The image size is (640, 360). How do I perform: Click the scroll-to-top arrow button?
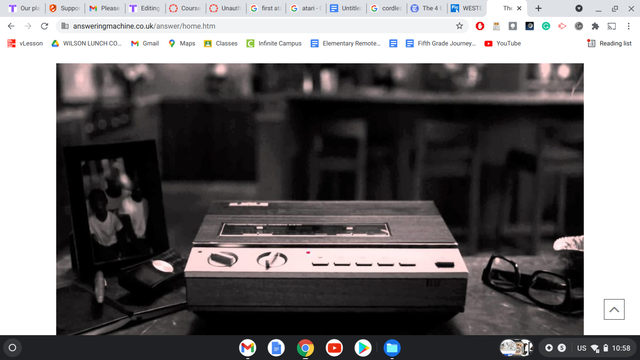click(x=614, y=309)
